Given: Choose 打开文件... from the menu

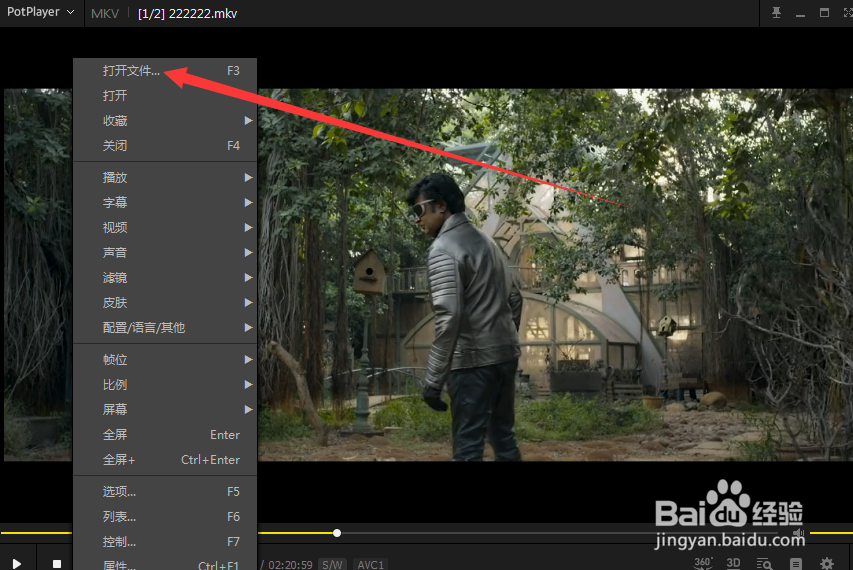Looking at the screenshot, I should point(165,71).
